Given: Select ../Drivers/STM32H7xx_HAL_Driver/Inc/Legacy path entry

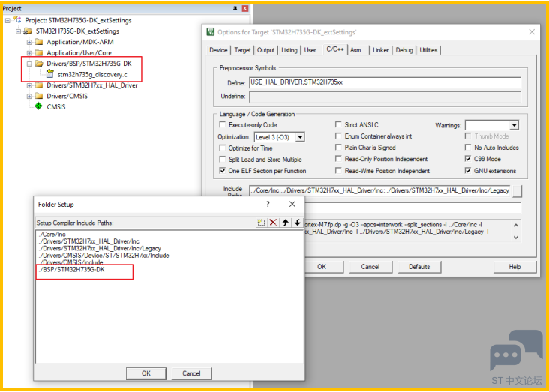Looking at the screenshot, I should click(x=99, y=248).
